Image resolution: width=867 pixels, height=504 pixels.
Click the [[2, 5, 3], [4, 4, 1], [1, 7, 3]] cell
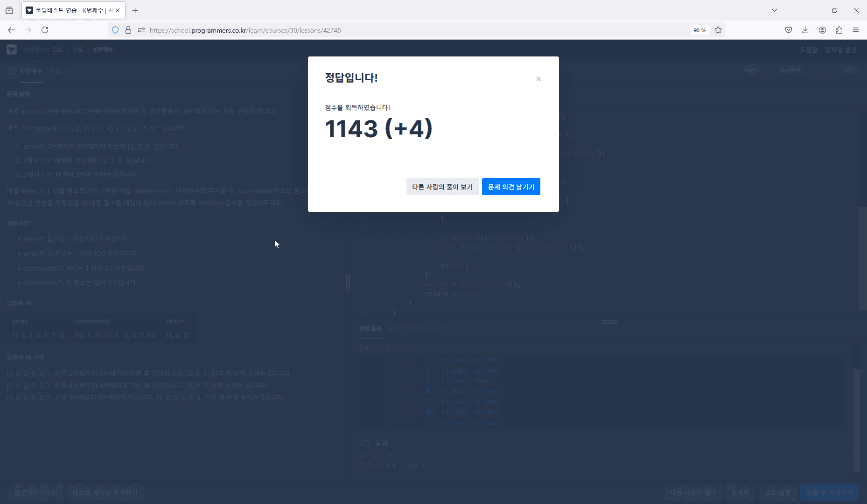point(115,335)
